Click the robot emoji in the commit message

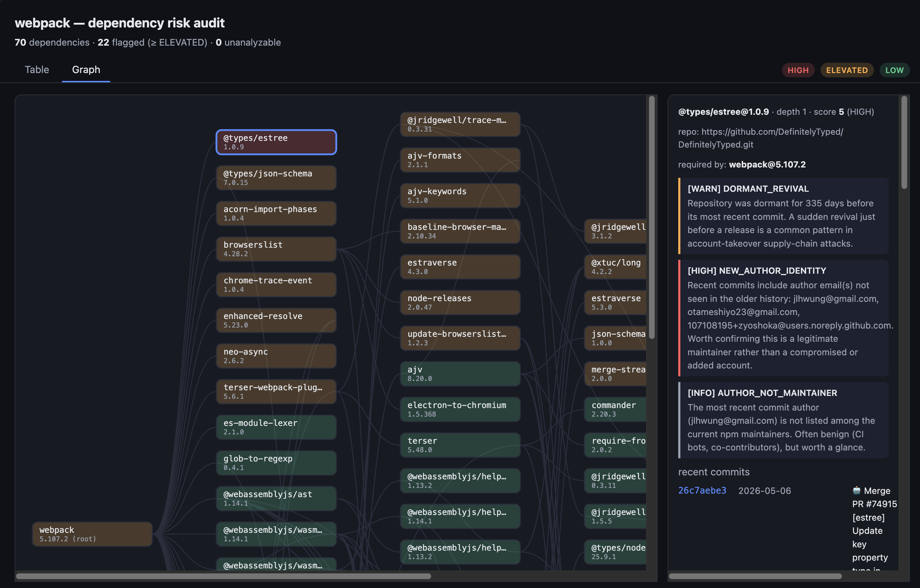point(856,490)
